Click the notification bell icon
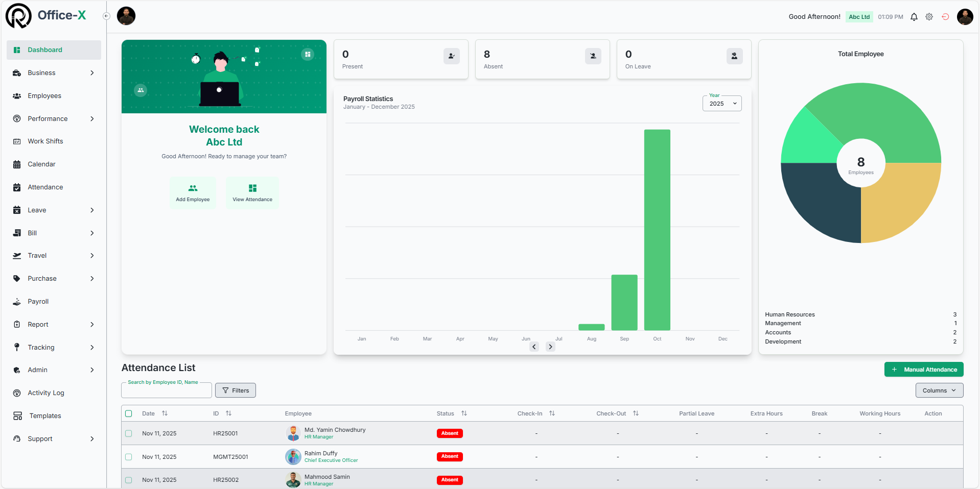Screen dimensions: 980x489 click(914, 17)
